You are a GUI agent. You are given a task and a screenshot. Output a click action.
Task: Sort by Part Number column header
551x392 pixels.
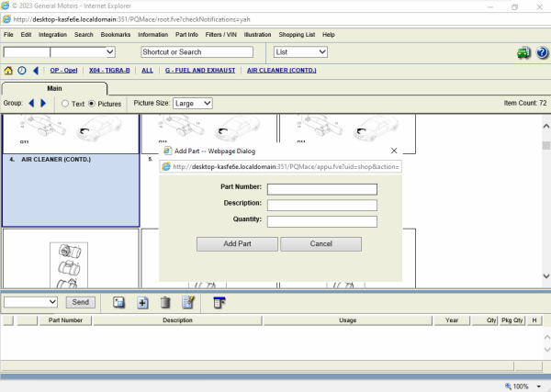[x=65, y=320]
